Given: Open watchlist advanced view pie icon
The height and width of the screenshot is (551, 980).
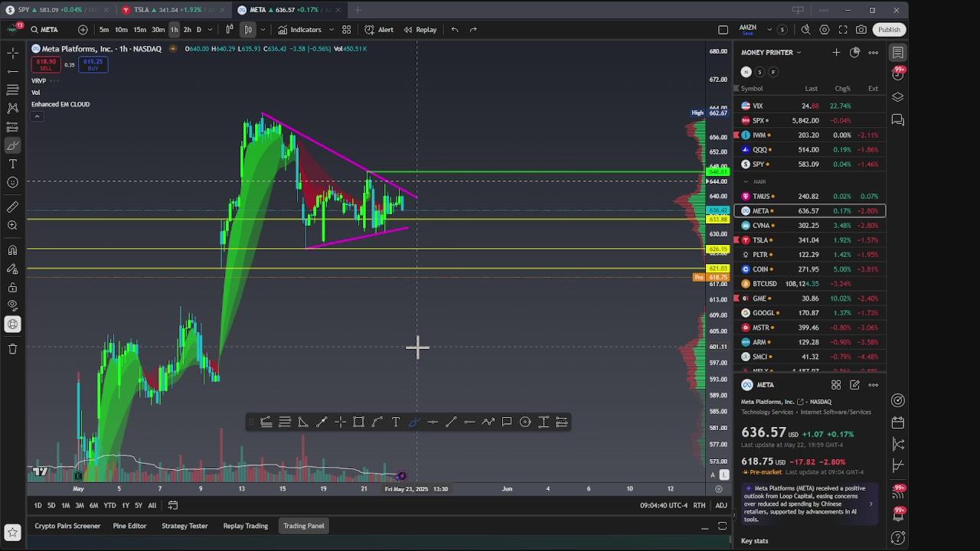Looking at the screenshot, I should pyautogui.click(x=854, y=52).
